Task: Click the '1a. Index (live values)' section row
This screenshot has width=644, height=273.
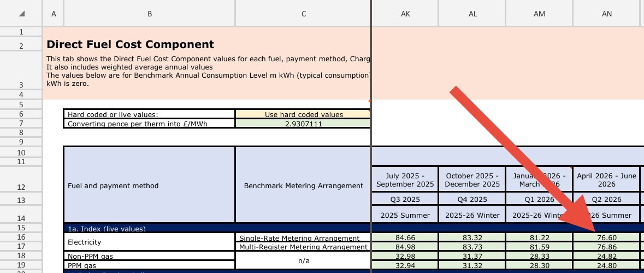Action: [149, 228]
